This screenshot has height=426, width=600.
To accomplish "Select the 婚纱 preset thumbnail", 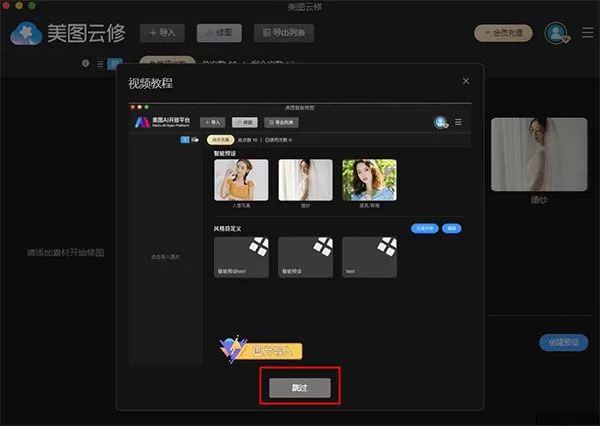I will click(x=539, y=154).
